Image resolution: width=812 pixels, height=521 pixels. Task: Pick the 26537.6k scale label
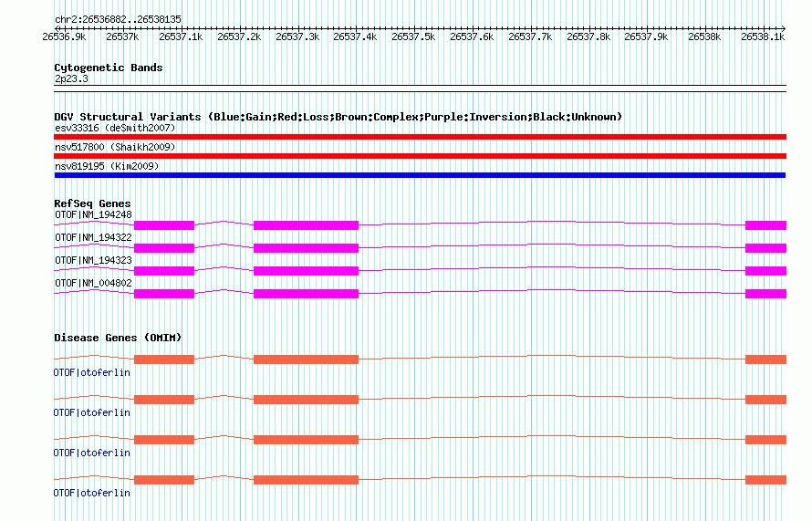tap(472, 36)
